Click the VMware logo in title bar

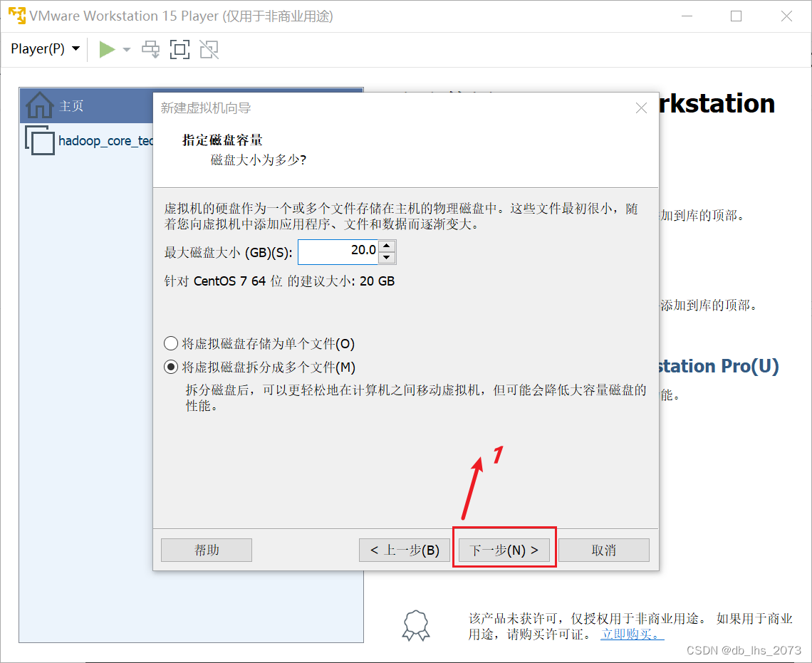pos(16,16)
